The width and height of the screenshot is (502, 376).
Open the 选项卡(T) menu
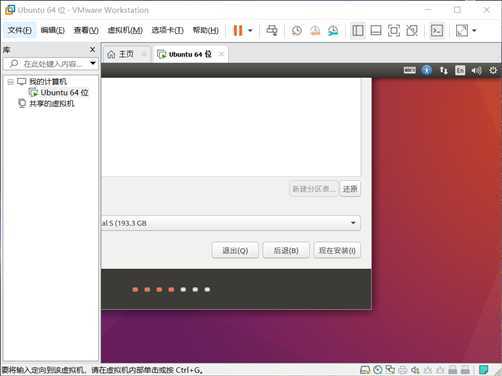pos(167,30)
